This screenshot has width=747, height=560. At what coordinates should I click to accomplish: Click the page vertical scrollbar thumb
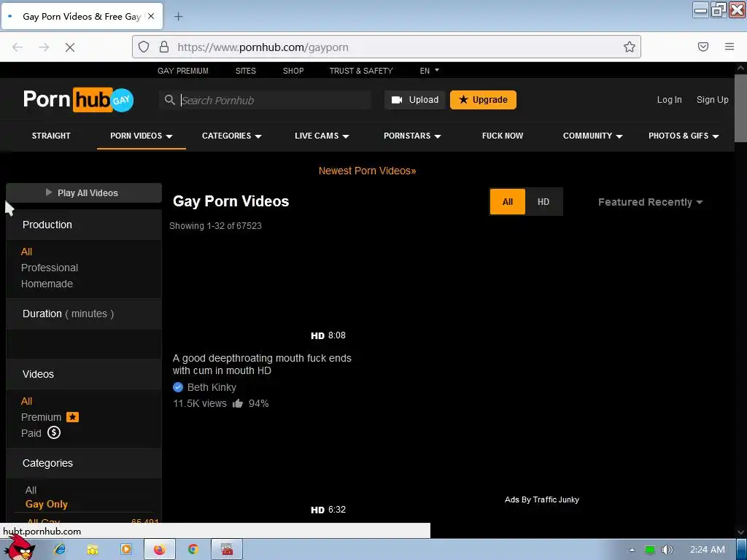(x=741, y=108)
